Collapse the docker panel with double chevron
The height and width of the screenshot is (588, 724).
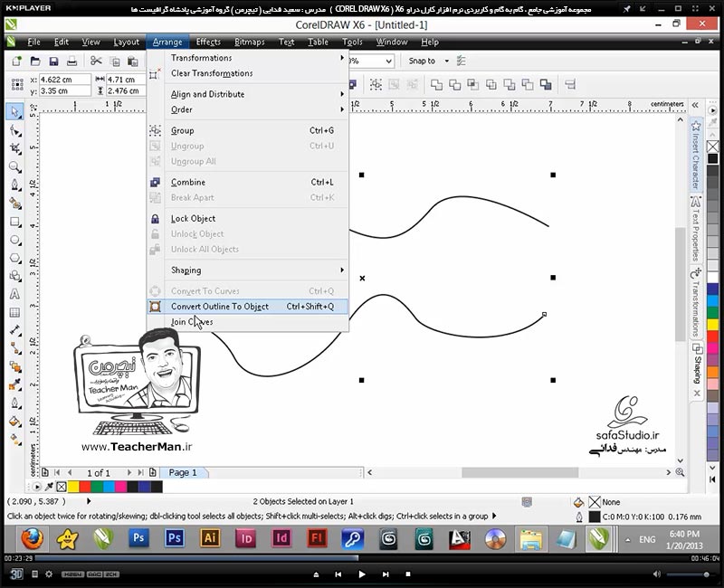(x=695, y=105)
